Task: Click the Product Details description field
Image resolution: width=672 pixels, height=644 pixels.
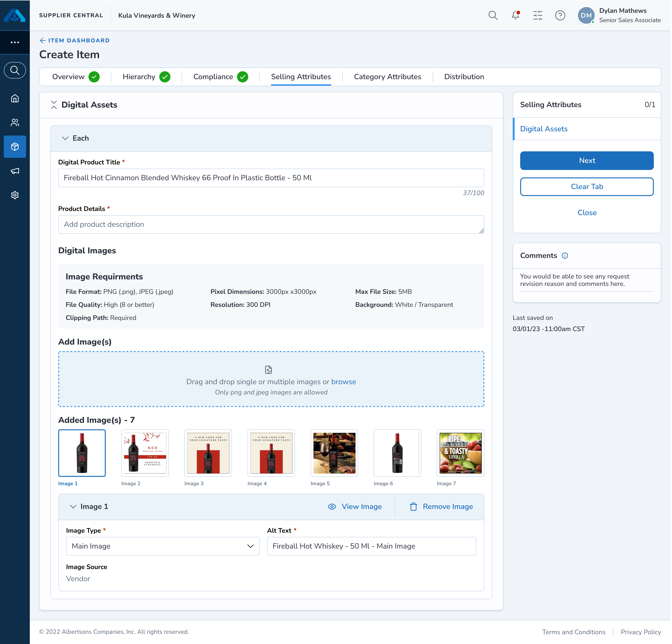Action: [271, 224]
